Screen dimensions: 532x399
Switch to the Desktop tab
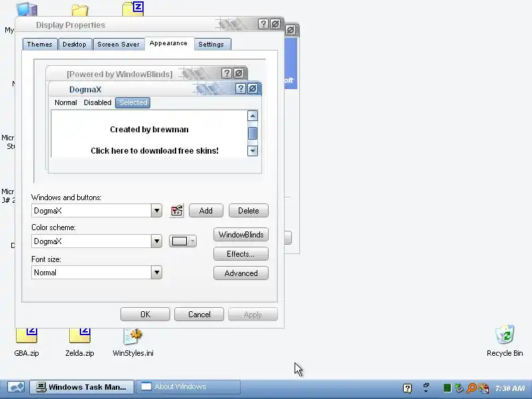(74, 45)
